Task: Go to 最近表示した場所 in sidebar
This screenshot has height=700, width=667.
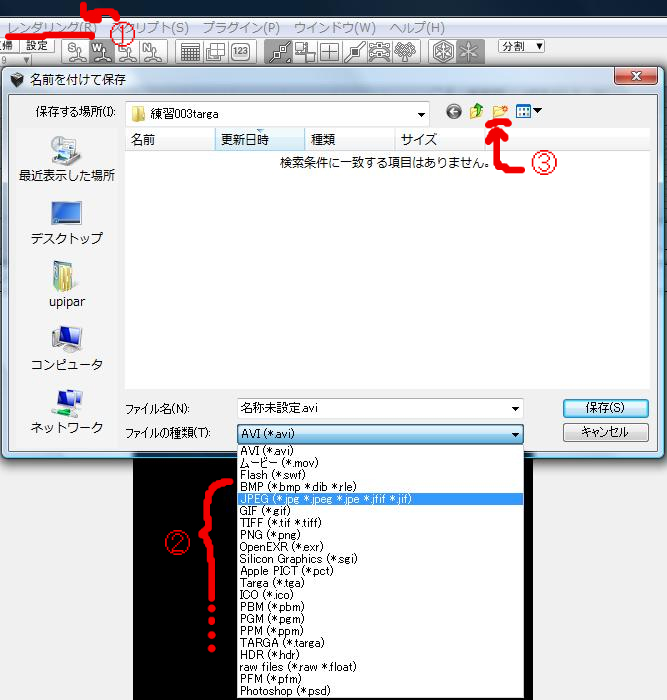Action: (x=67, y=159)
